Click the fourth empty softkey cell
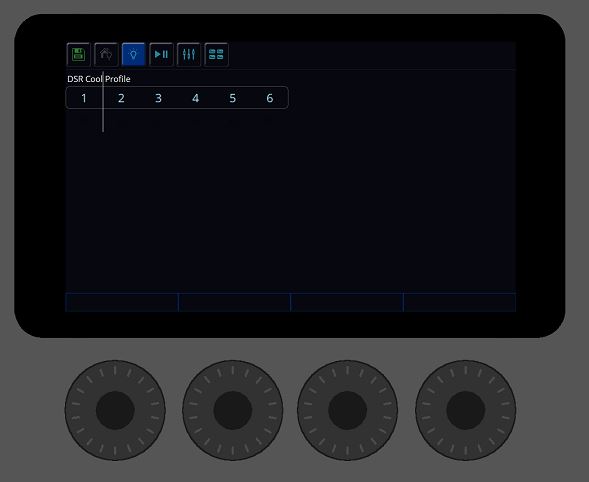Screen dimensions: 589x482 pyautogui.click(x=459, y=302)
